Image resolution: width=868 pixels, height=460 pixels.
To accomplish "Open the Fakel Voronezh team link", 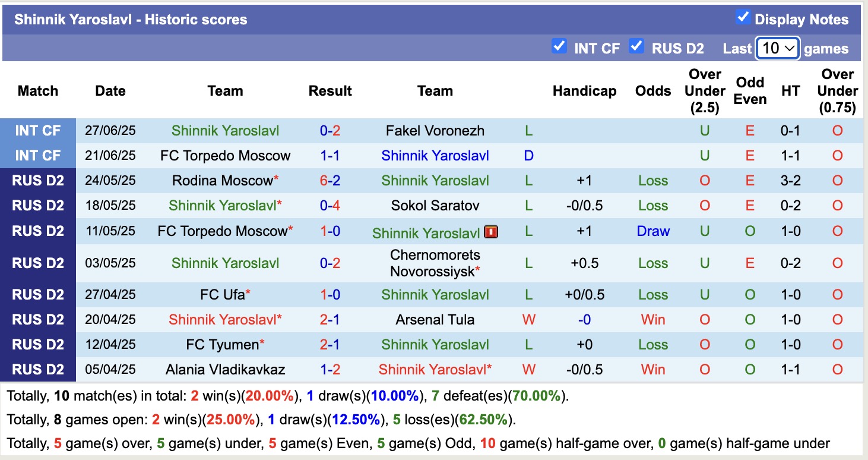I will tap(435, 131).
